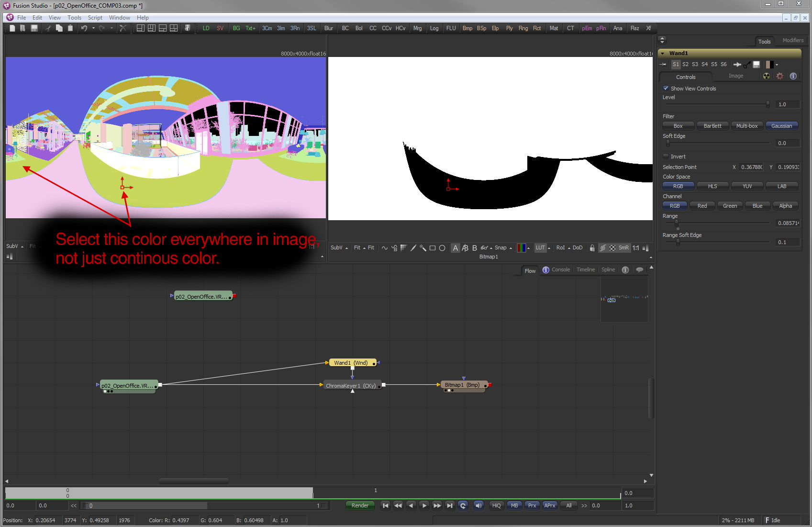Screen dimensions: 812x527
Task: Toggle the checkerboard transparency button
Action: click(612, 248)
